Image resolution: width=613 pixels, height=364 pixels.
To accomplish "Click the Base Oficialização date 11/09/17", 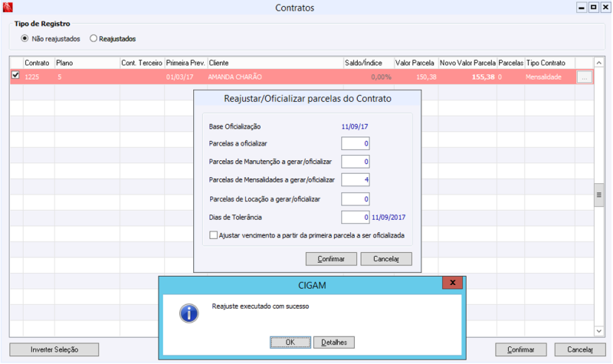I will pos(355,126).
